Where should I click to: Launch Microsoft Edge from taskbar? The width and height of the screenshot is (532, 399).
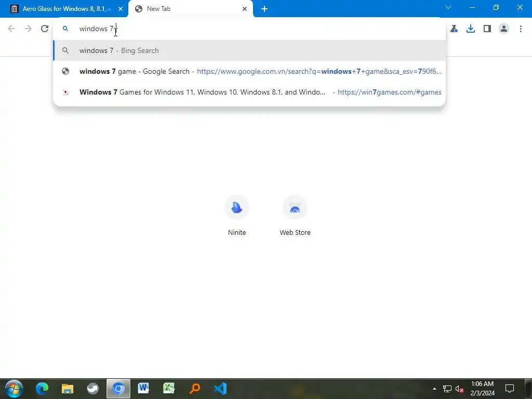click(x=42, y=389)
